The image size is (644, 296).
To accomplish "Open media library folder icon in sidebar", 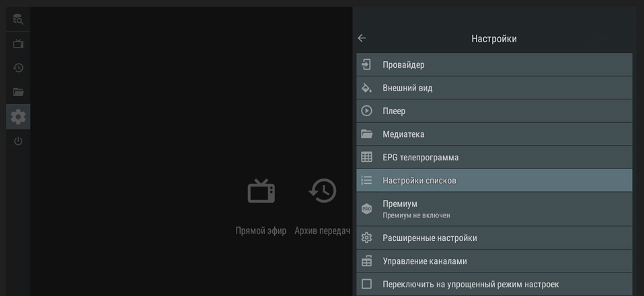I will click(x=18, y=92).
